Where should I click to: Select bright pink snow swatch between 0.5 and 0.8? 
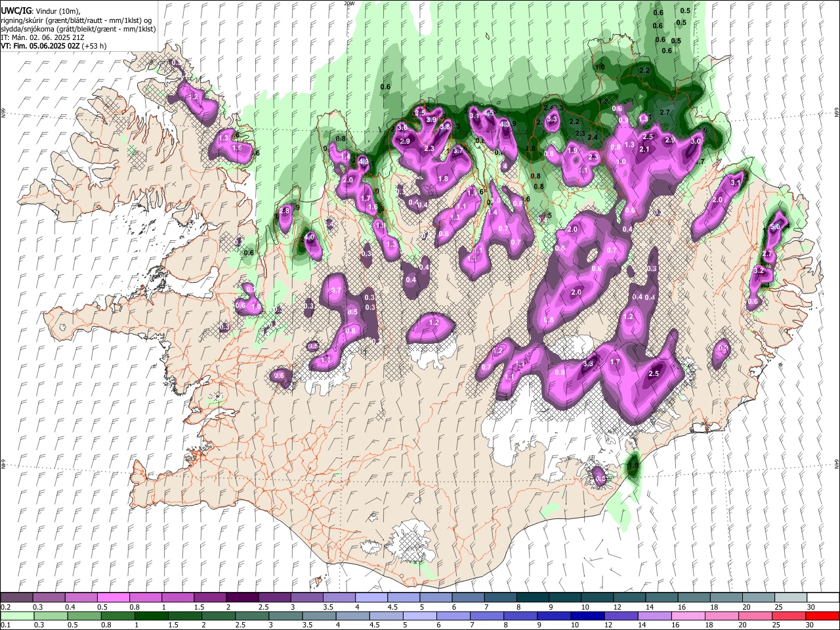point(114,598)
